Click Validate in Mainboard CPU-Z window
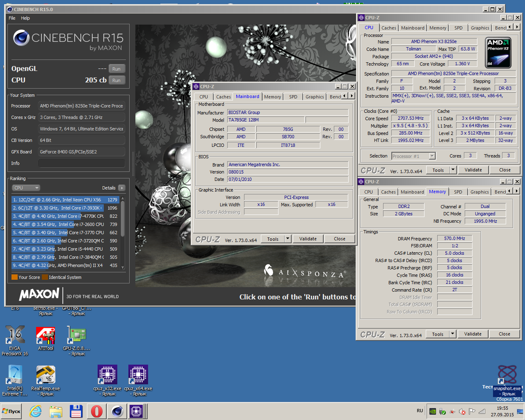 tap(308, 239)
